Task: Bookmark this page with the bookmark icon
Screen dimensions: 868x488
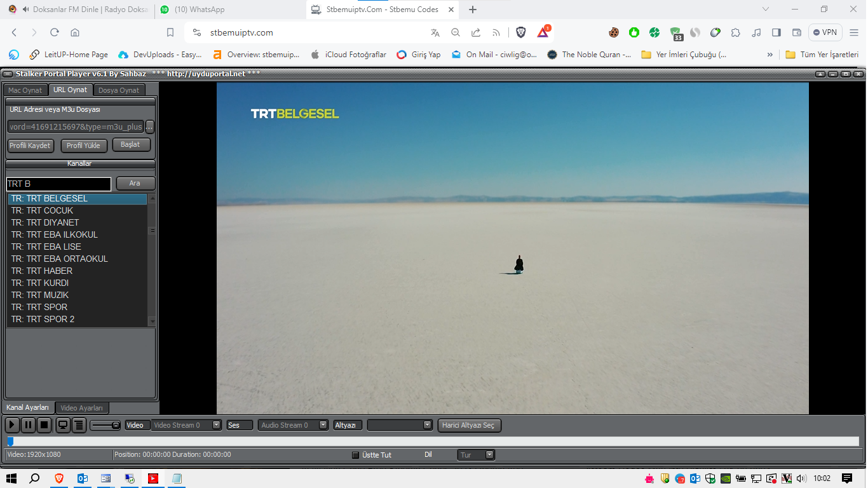Action: [170, 32]
